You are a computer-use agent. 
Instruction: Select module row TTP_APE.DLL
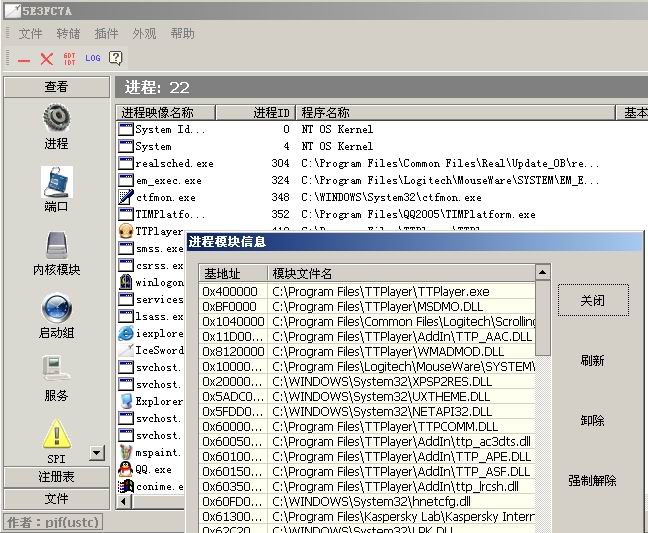367,457
